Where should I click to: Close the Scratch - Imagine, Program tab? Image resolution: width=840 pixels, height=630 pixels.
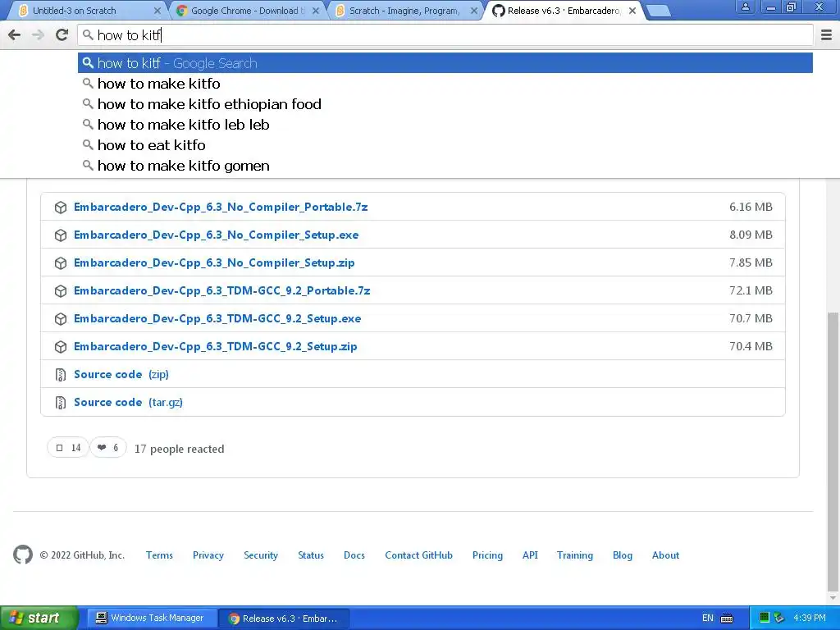click(473, 11)
